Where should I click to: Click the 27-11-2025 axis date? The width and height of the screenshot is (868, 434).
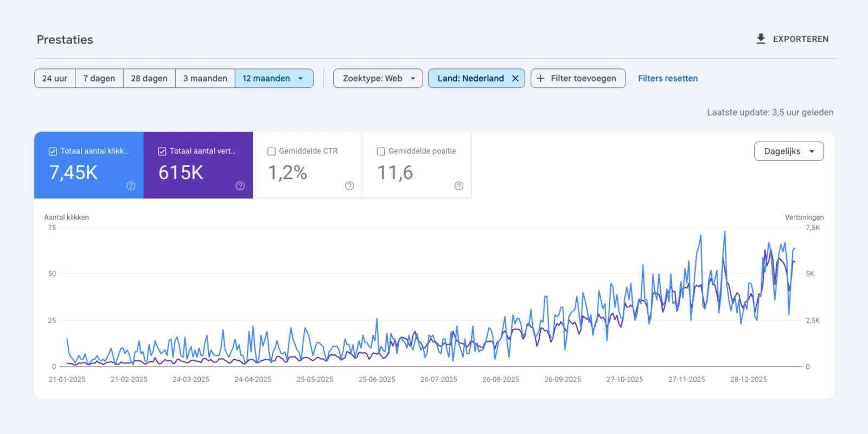coord(687,380)
